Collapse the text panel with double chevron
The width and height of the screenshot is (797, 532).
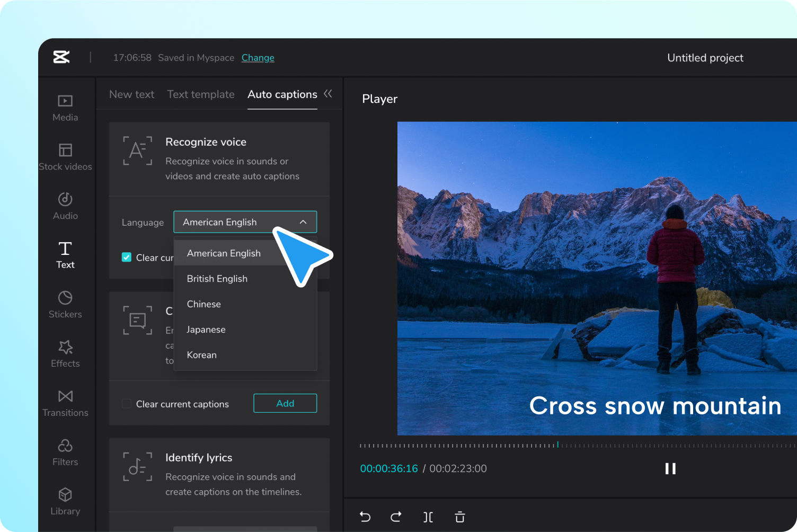click(328, 94)
